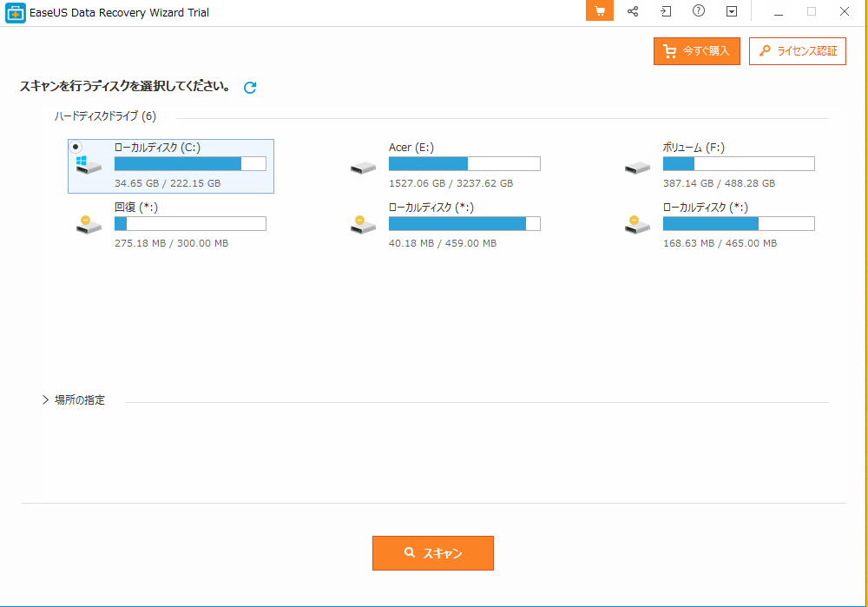Click the Acer (E:) usage bar
Screen dimensions: 868x607
[464, 164]
